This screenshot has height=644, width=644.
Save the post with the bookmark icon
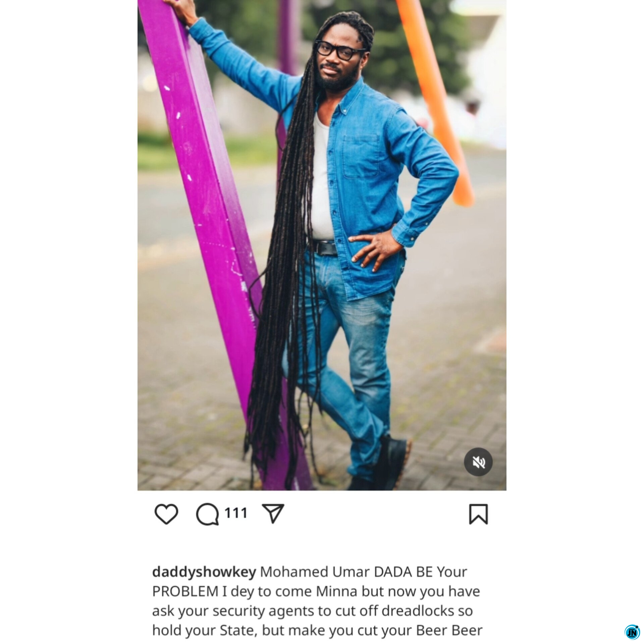click(x=478, y=514)
